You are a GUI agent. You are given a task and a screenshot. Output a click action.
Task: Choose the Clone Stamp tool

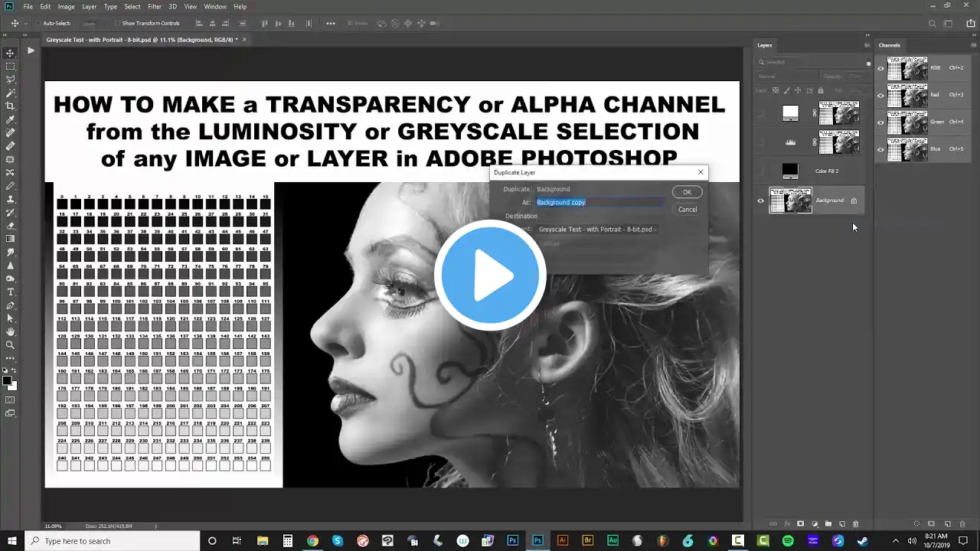[x=11, y=199]
